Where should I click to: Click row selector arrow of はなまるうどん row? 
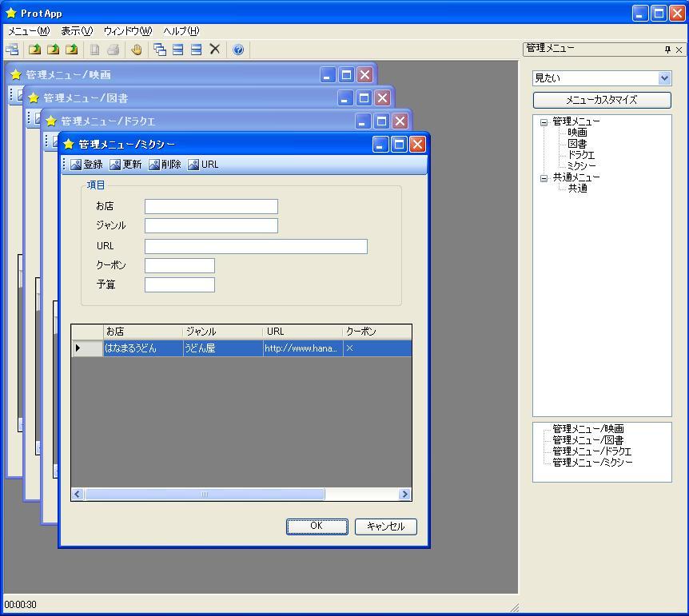click(x=87, y=348)
